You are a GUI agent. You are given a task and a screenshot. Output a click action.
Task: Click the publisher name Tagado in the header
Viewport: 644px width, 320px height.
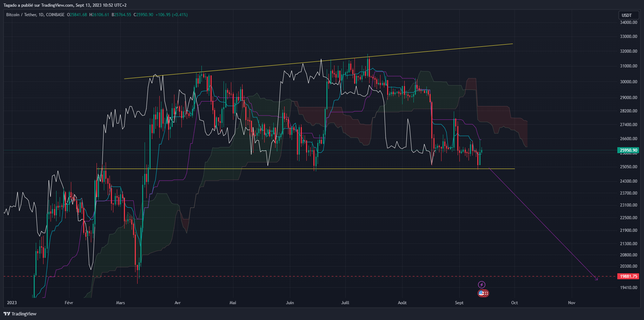click(x=11, y=5)
